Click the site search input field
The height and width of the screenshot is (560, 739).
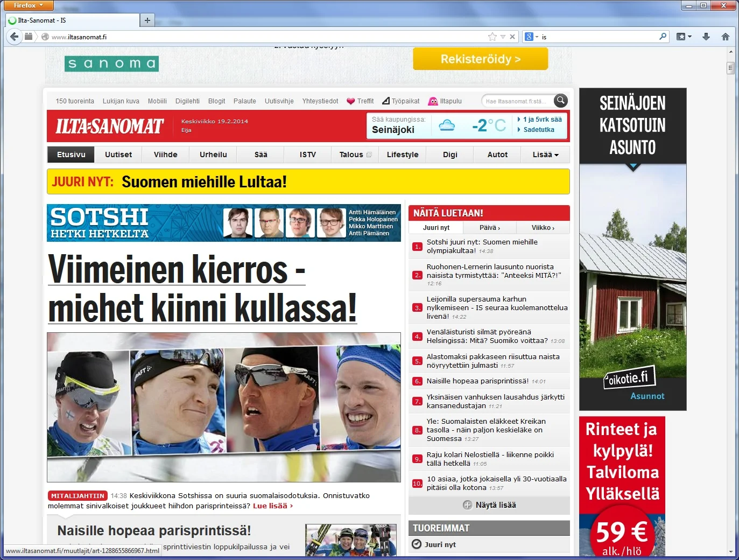click(517, 101)
